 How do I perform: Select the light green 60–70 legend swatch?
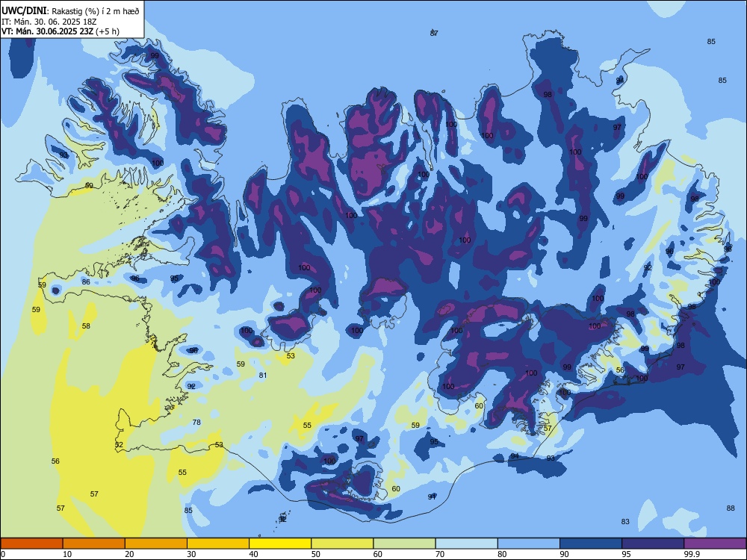[x=404, y=544]
